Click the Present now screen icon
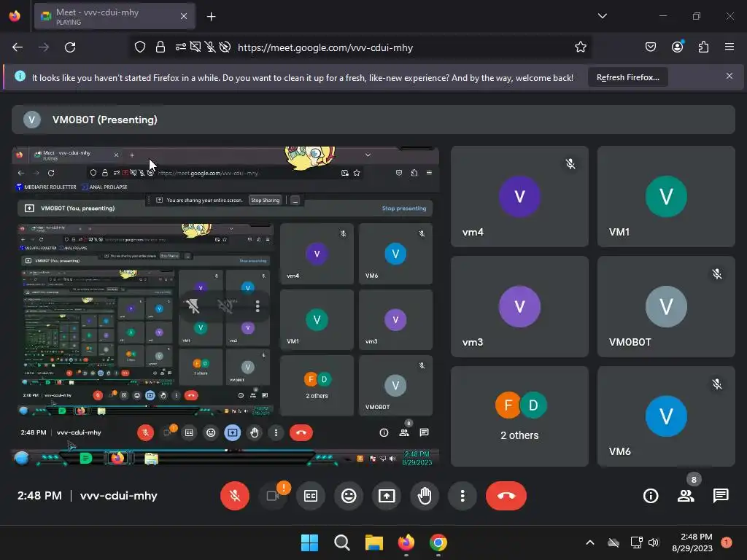Viewport: 747px width, 560px height. click(387, 496)
